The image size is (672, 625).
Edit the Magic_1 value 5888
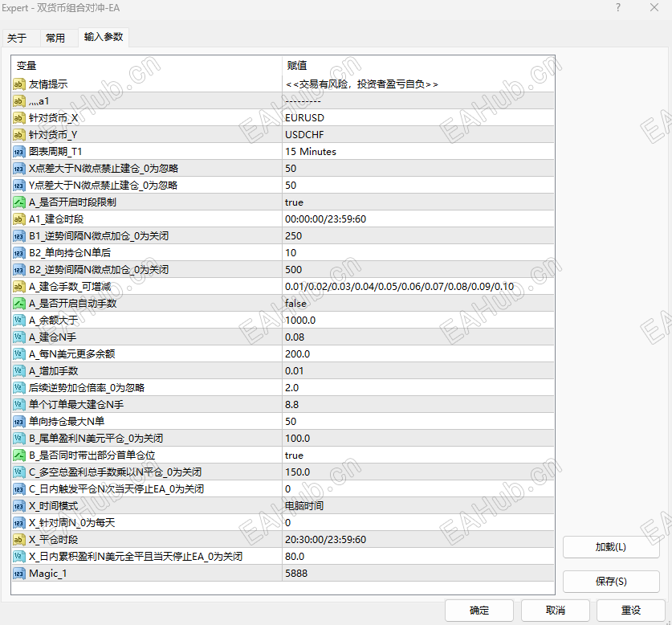coord(418,574)
